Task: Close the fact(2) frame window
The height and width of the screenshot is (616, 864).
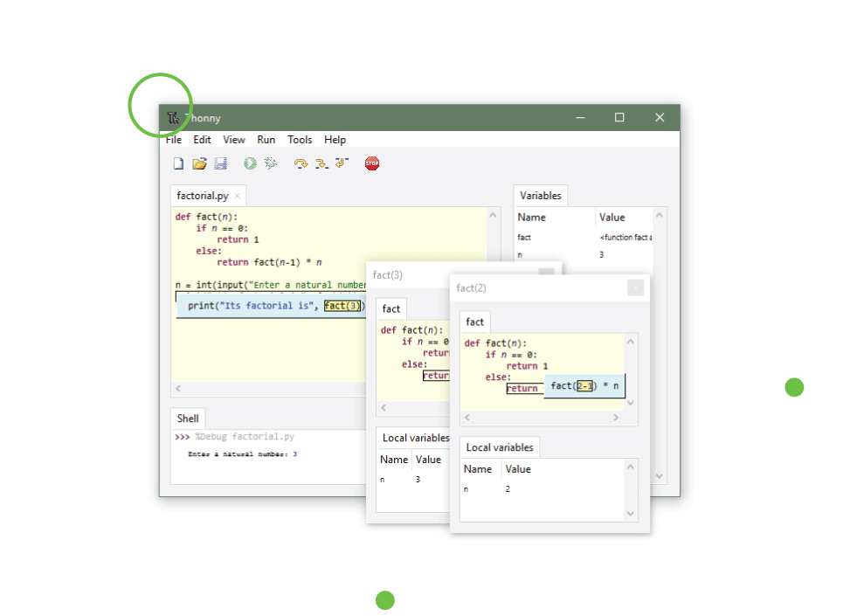Action: tap(635, 287)
